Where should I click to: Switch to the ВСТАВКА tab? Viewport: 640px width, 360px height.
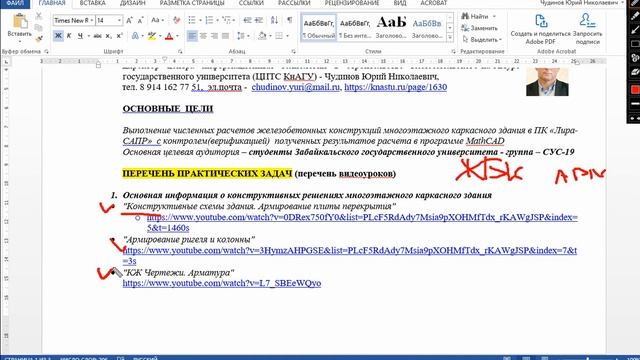(92, 3)
